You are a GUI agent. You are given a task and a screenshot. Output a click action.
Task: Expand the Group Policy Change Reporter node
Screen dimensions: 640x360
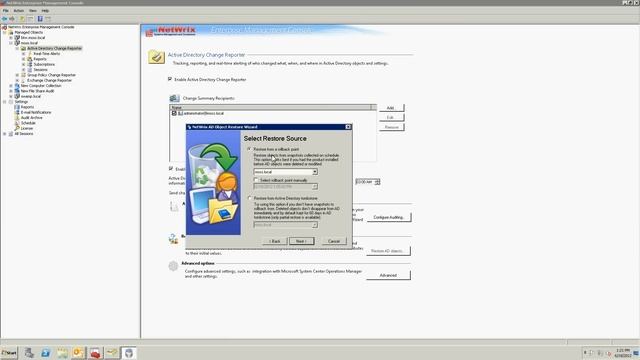coord(17,75)
